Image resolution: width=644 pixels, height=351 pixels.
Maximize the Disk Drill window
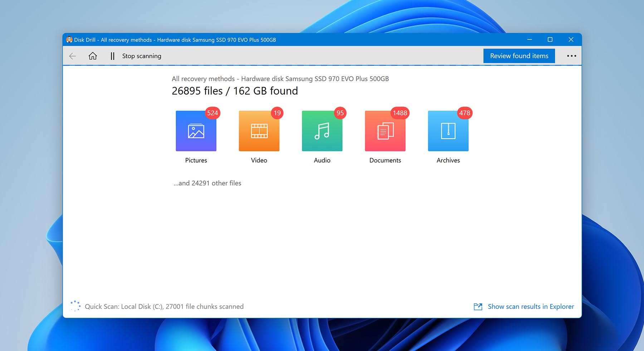tap(550, 40)
